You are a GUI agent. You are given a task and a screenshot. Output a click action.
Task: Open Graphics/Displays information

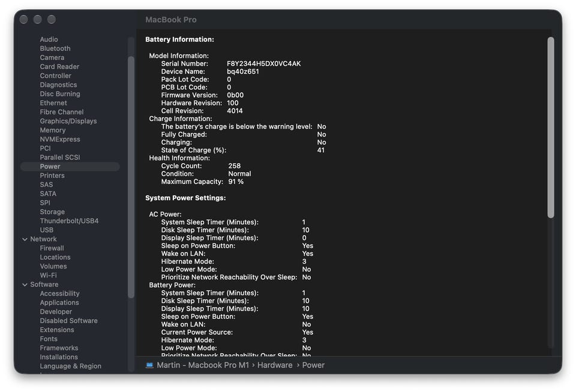68,121
